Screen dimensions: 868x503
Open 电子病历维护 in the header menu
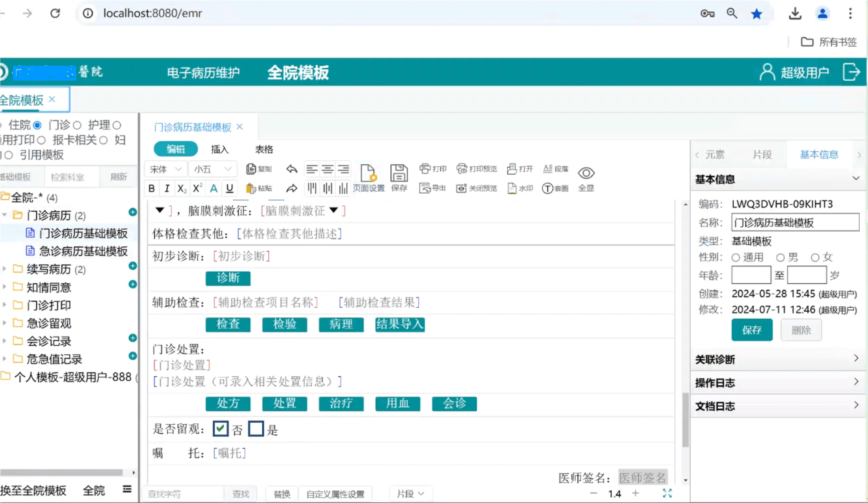tap(203, 73)
